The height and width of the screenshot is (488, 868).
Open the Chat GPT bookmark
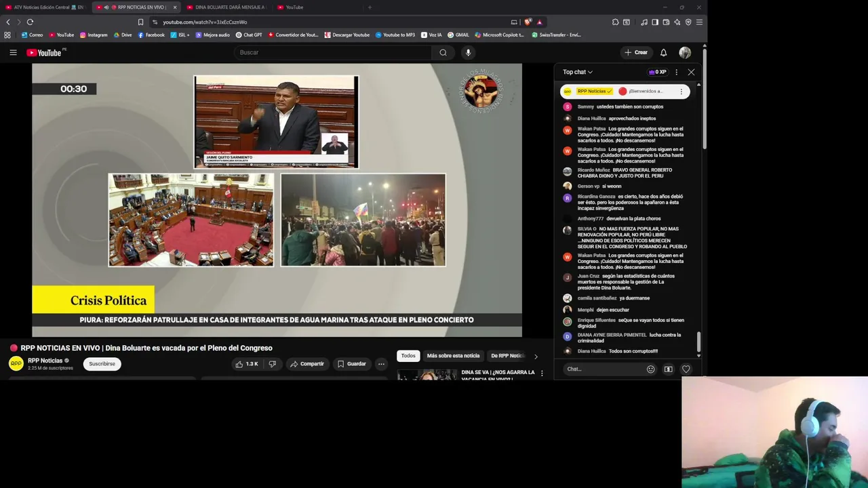coord(248,35)
